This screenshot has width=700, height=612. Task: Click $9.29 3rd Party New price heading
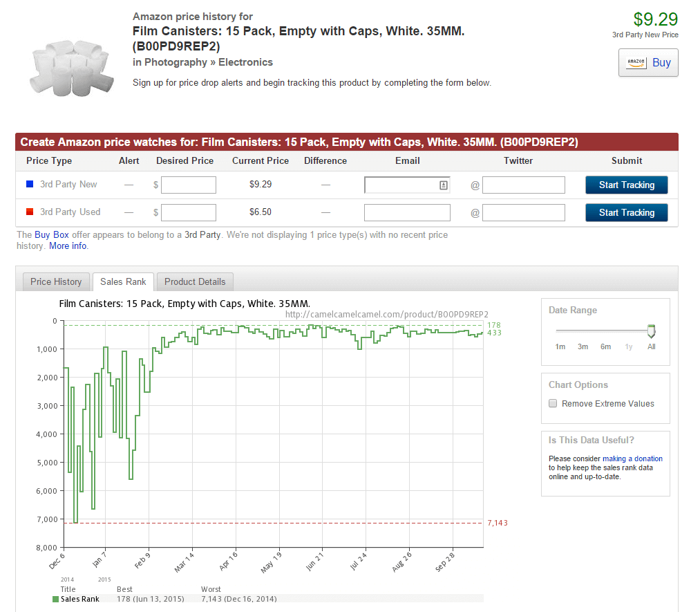655,19
